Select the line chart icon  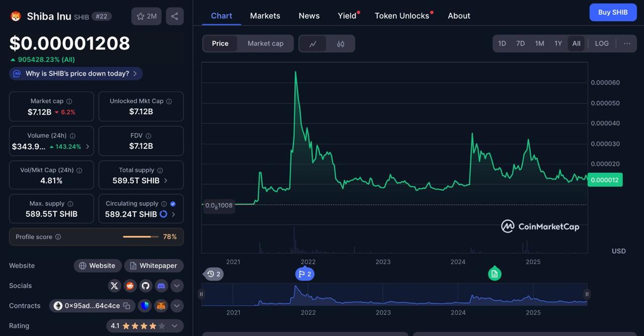313,44
